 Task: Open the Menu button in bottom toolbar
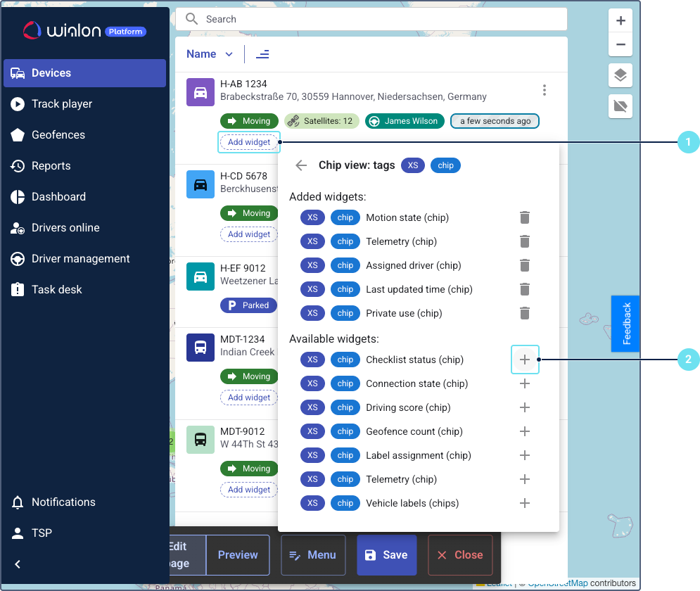click(313, 555)
